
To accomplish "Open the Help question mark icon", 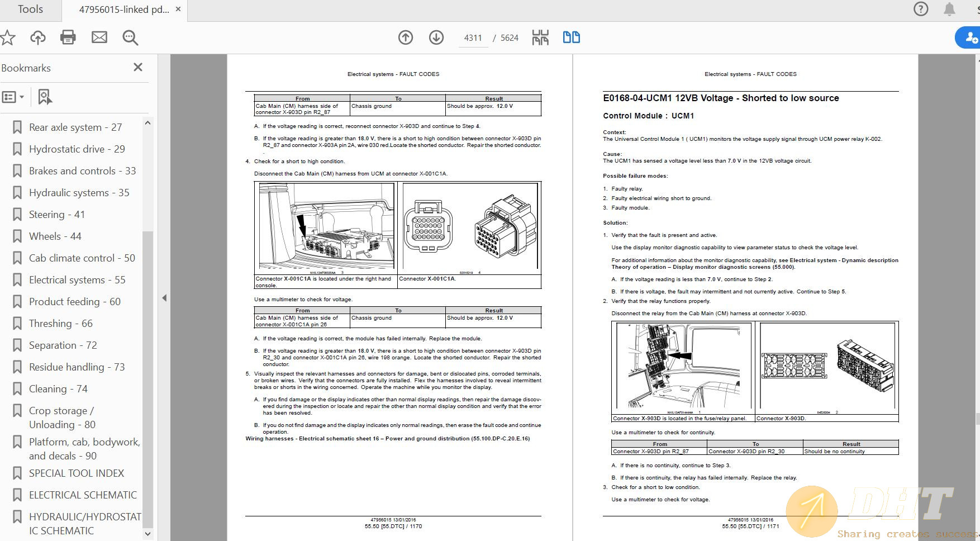I will (920, 9).
